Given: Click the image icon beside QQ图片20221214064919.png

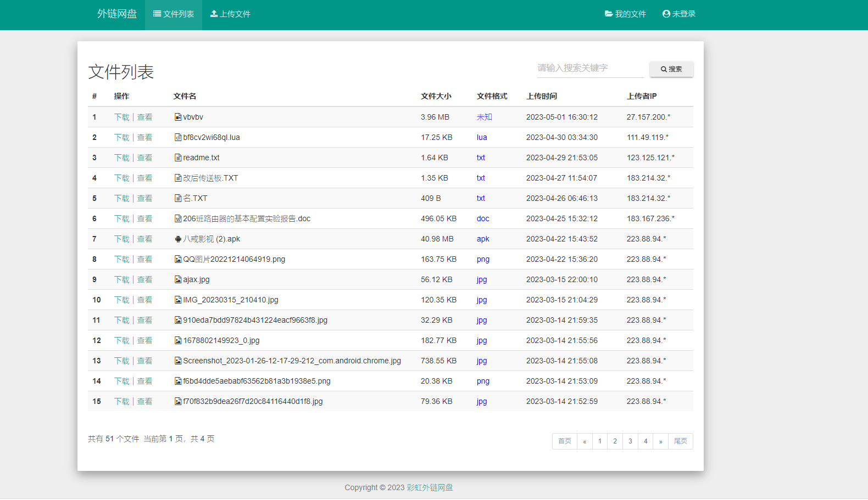Looking at the screenshot, I should coord(178,260).
